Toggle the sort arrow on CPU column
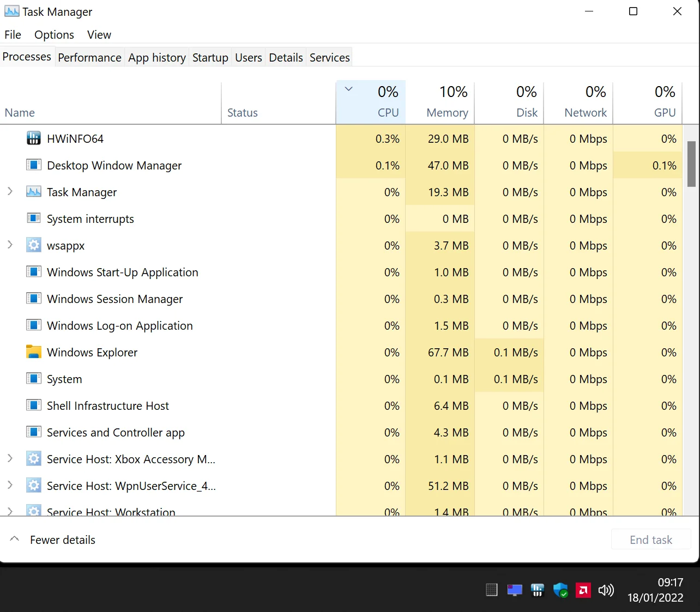Viewport: 700px width, 612px height. [349, 89]
